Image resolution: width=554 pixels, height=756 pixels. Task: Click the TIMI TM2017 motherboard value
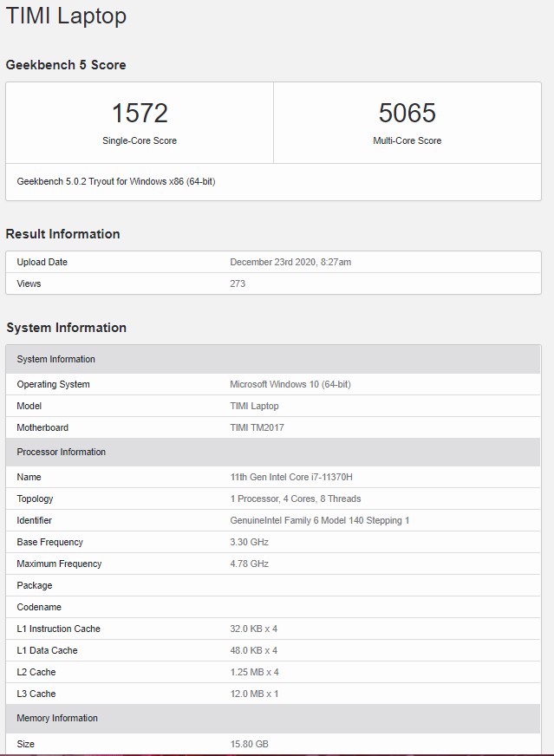pyautogui.click(x=257, y=427)
